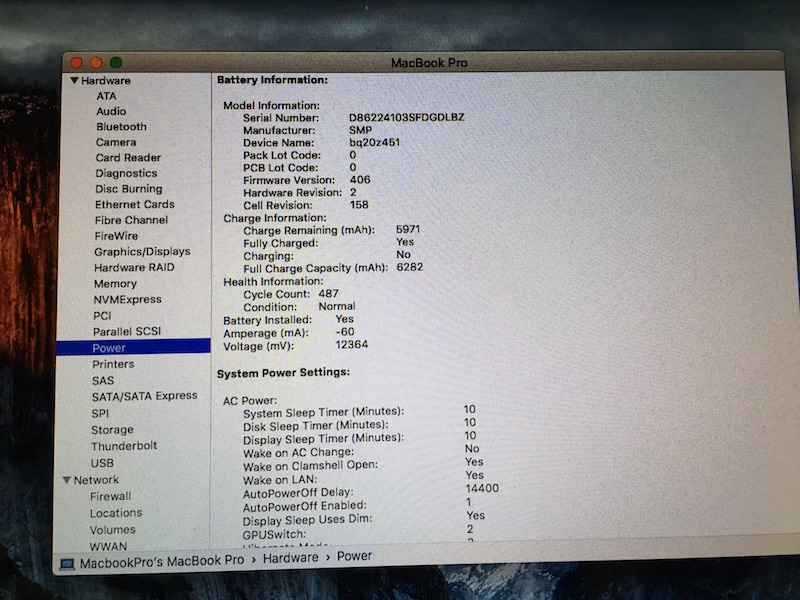Click full charge capacity value 6282

click(410, 267)
